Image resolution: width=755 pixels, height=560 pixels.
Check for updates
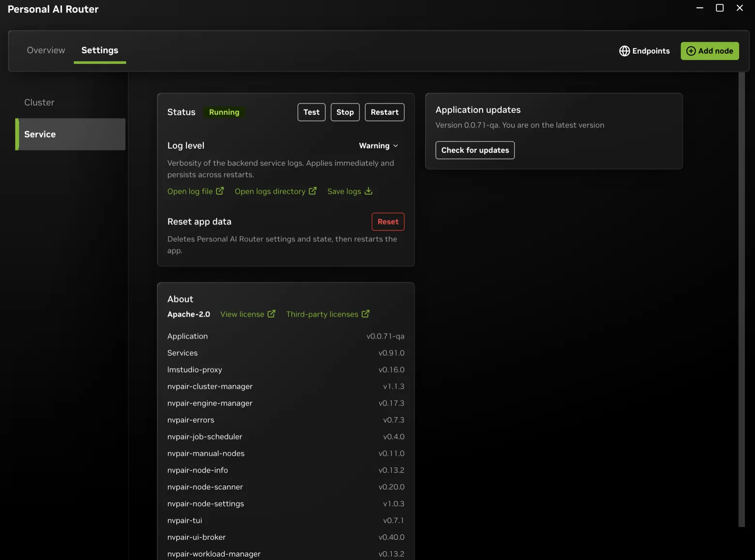[x=475, y=150]
